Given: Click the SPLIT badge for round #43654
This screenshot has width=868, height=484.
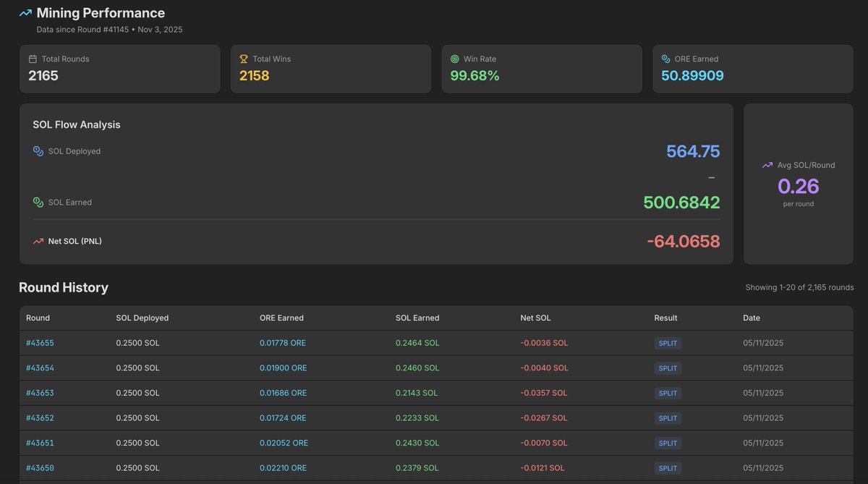Looking at the screenshot, I should pos(668,368).
